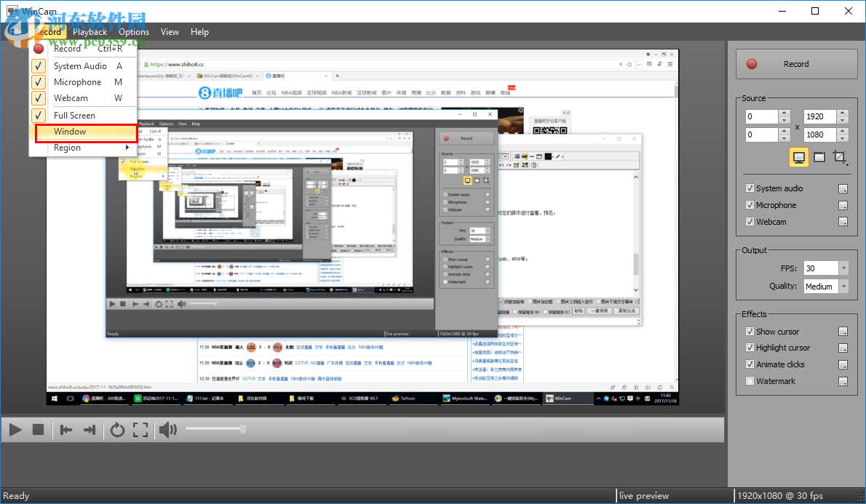Open Microphone settings button
Viewport: 866px width, 504px height.
coord(843,205)
